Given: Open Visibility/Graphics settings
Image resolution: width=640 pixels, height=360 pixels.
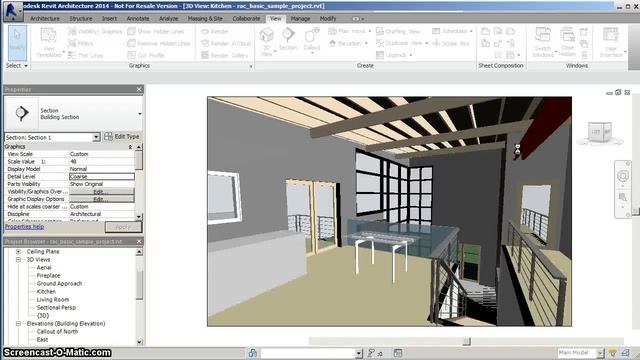Looking at the screenshot, I should pyautogui.click(x=95, y=31).
